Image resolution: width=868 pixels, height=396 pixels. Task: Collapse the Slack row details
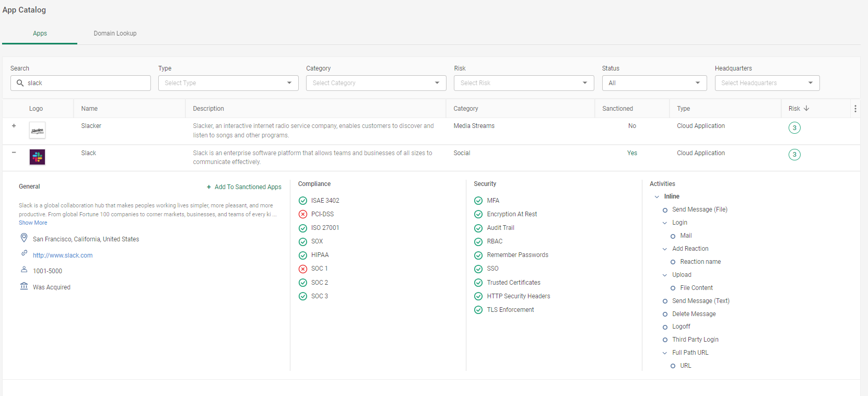pyautogui.click(x=14, y=153)
